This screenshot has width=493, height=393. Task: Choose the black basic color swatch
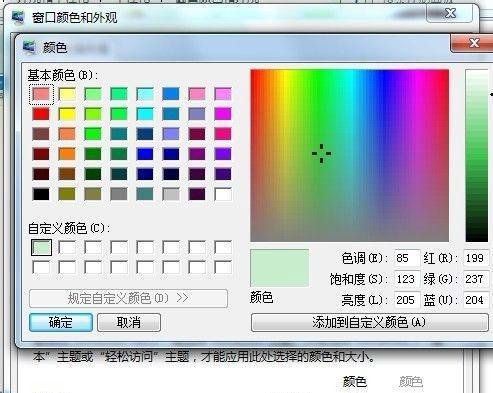[41, 194]
